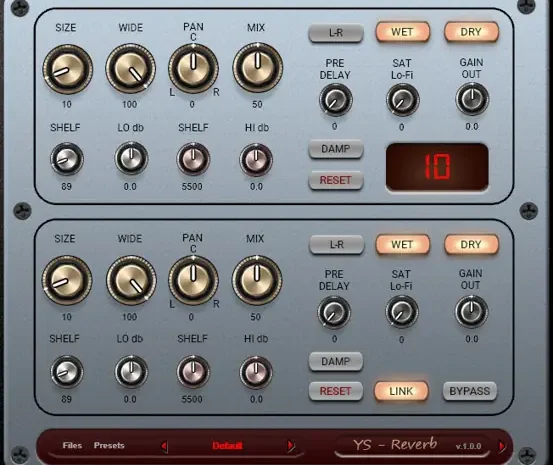
Task: Click the lower section SIZE knob
Action: coord(67,280)
